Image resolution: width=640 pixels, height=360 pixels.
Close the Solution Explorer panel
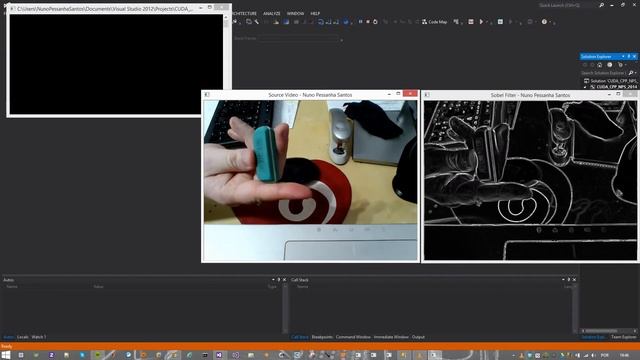[634, 56]
